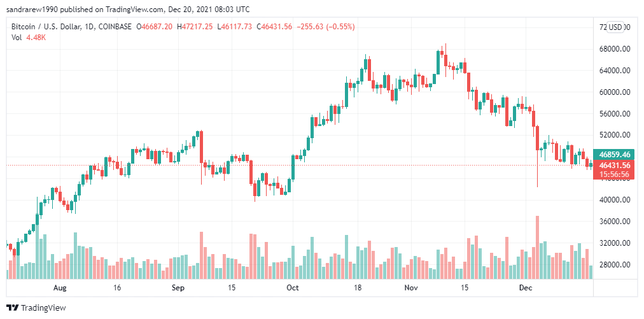The image size is (644, 319).
Task: Open the USD currency selector
Action: (615, 27)
